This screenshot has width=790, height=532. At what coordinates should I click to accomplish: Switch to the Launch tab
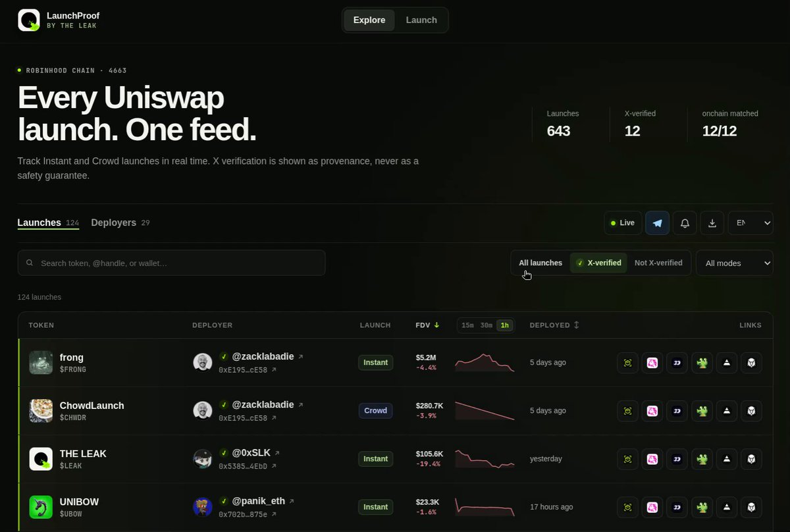click(x=421, y=20)
